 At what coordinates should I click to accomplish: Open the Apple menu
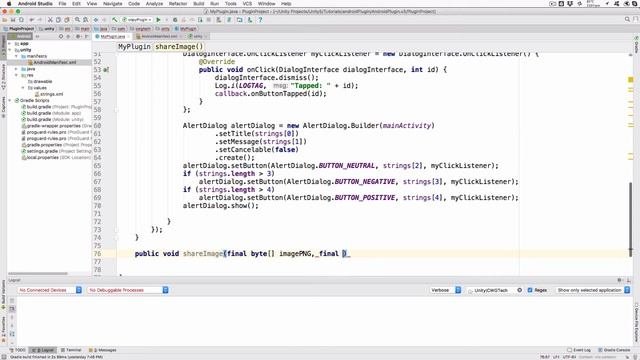[9, 3]
